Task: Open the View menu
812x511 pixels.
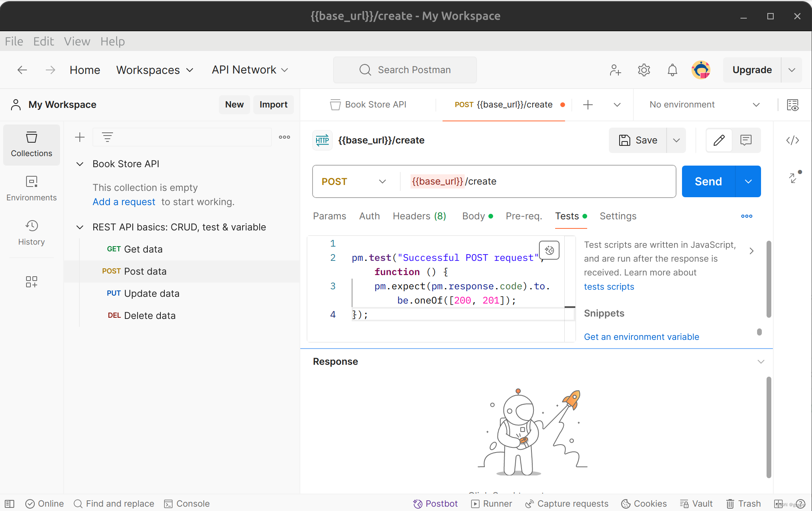Action: (77, 41)
